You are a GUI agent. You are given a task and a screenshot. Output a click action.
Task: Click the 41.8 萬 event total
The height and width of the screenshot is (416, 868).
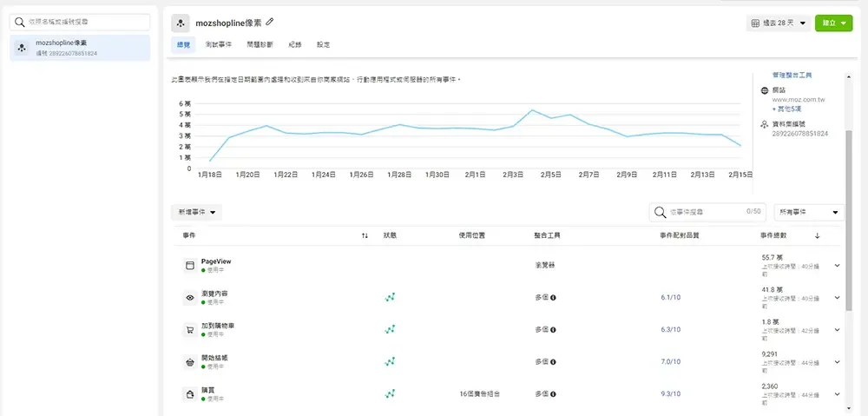[x=773, y=290]
